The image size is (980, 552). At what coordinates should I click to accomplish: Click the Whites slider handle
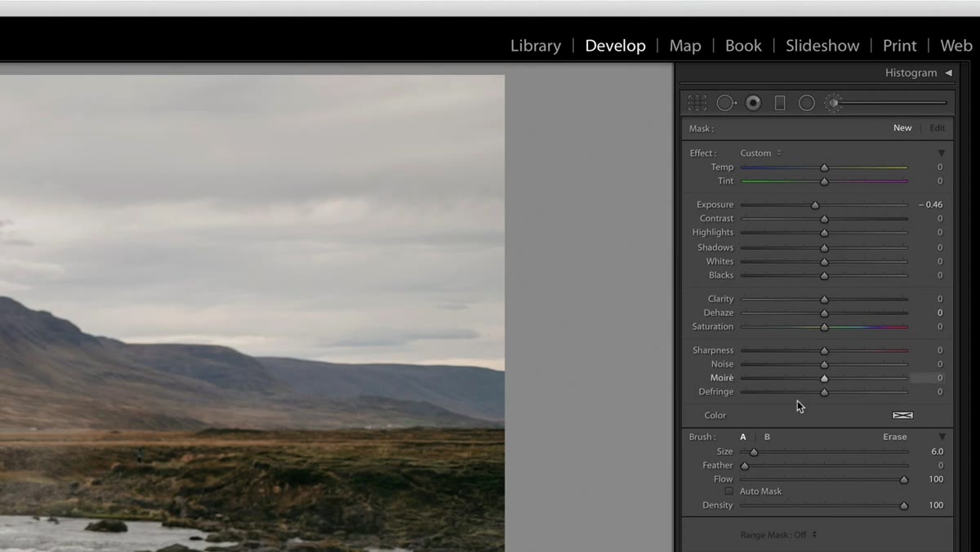(x=824, y=261)
